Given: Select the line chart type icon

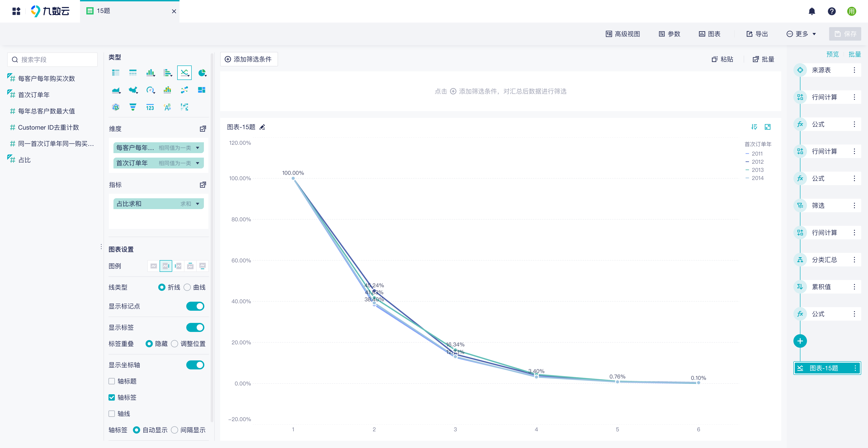Looking at the screenshot, I should [184, 73].
